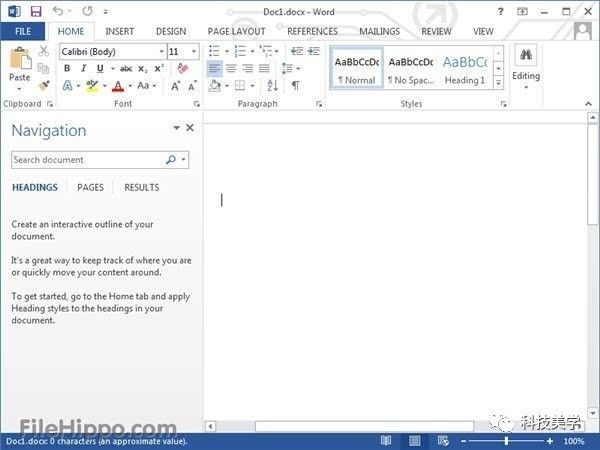The image size is (600, 450).
Task: Click the Shading paint bucket icon
Action: click(215, 86)
